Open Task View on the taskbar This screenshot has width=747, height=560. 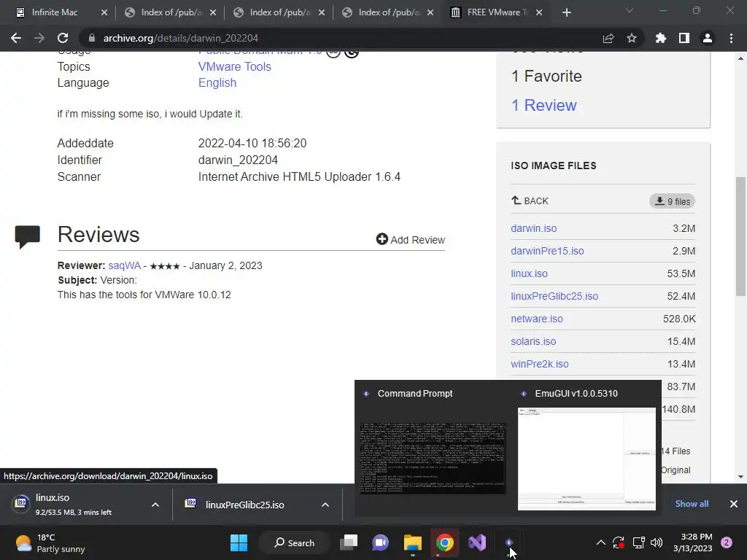[x=348, y=542]
